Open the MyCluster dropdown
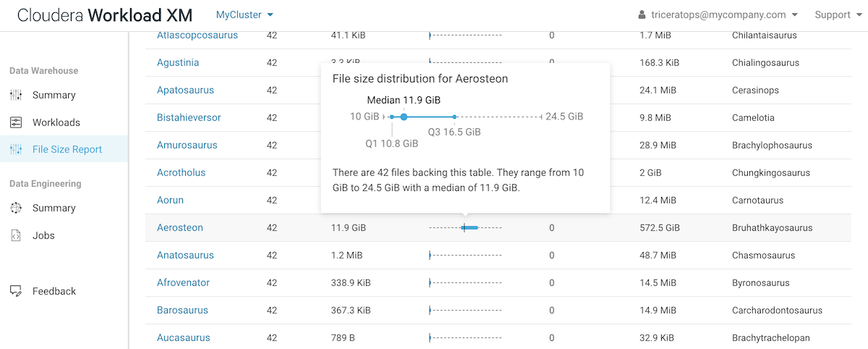The height and width of the screenshot is (349, 868). [244, 14]
